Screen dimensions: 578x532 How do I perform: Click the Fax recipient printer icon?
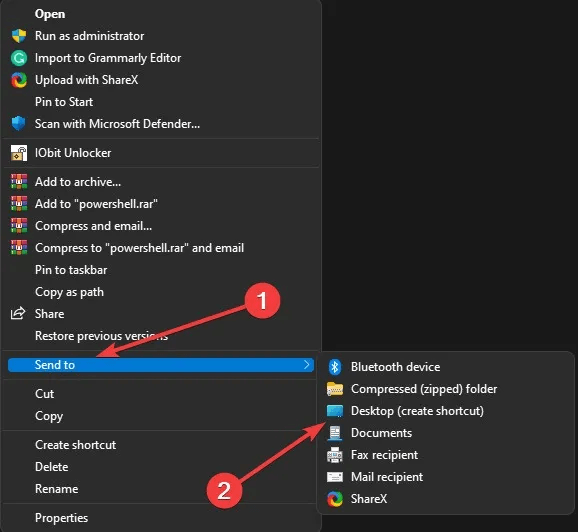click(335, 455)
